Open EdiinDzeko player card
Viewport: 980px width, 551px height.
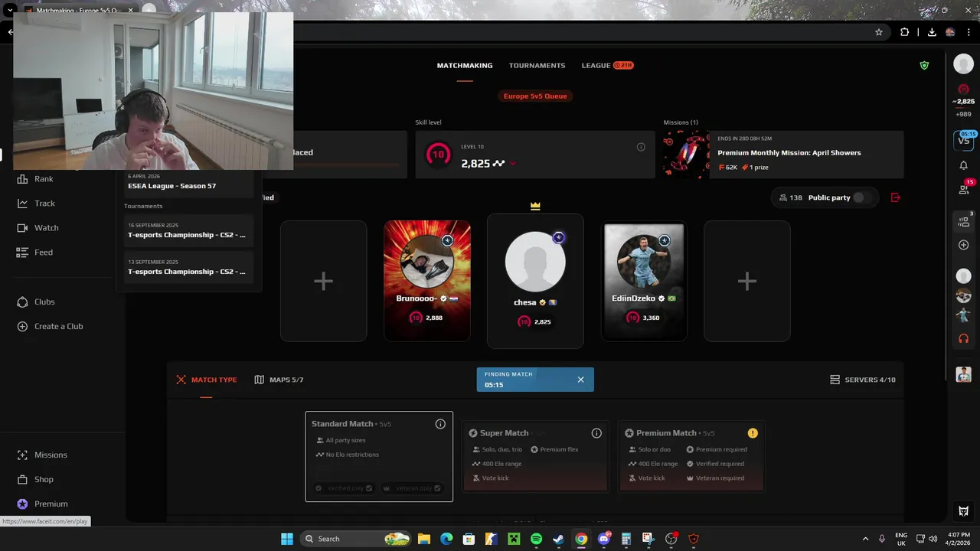coord(644,281)
